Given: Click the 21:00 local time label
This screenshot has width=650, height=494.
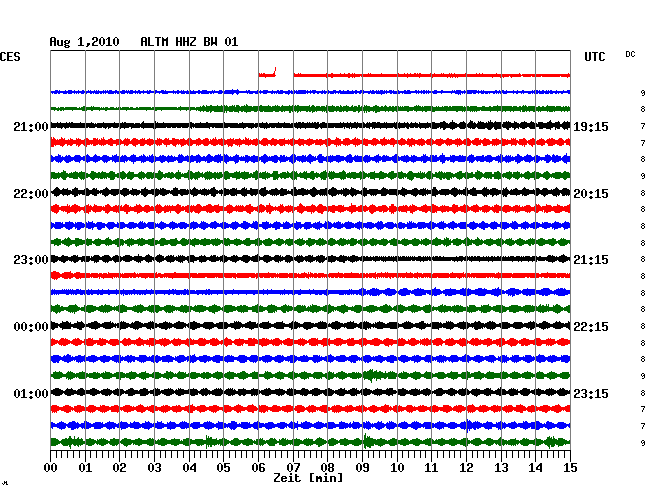Looking at the screenshot, I should [31, 126].
